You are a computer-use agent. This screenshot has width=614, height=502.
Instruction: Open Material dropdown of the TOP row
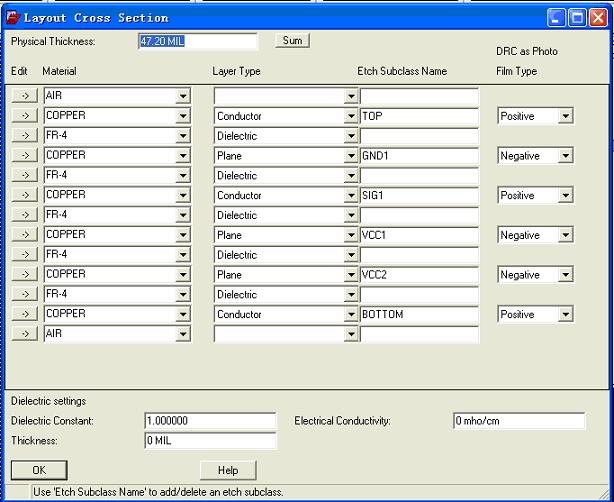[x=183, y=116]
